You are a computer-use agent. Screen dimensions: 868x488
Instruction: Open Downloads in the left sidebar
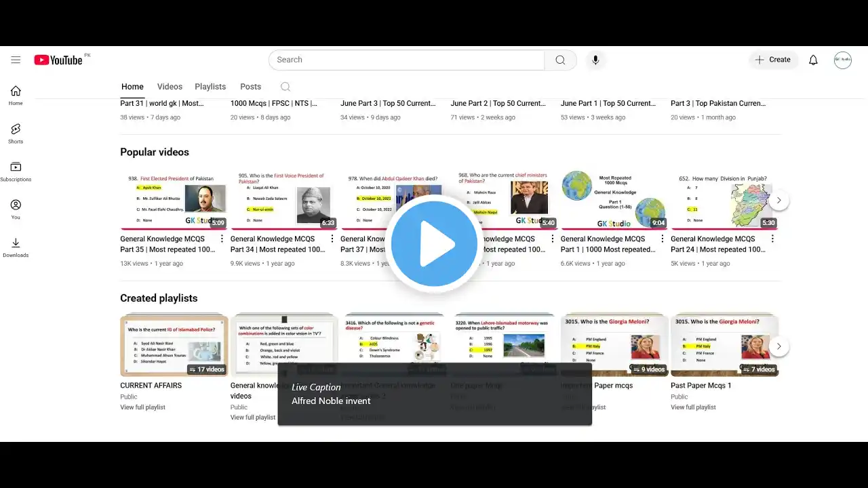16,247
